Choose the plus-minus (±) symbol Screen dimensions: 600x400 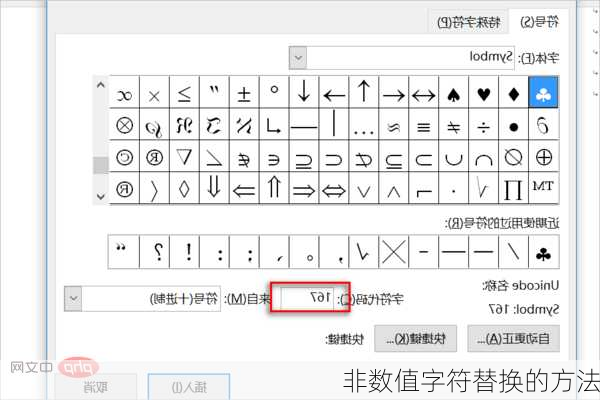click(x=244, y=92)
